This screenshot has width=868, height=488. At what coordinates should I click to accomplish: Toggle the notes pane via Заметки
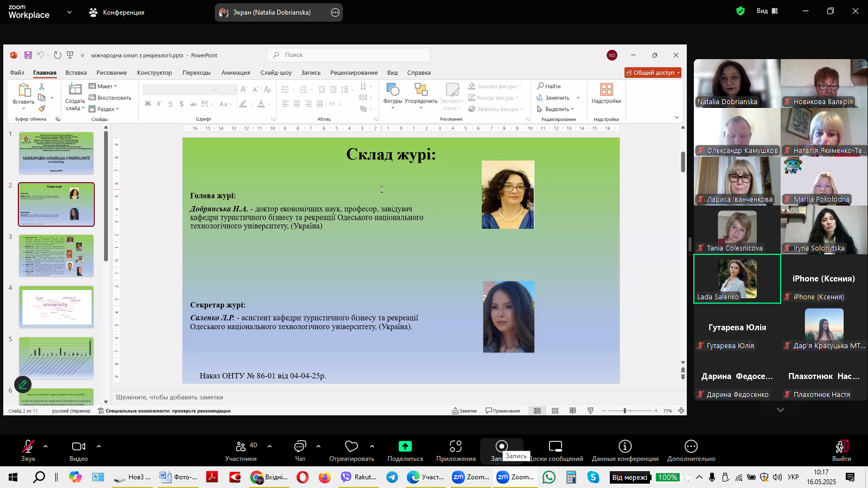(x=464, y=411)
